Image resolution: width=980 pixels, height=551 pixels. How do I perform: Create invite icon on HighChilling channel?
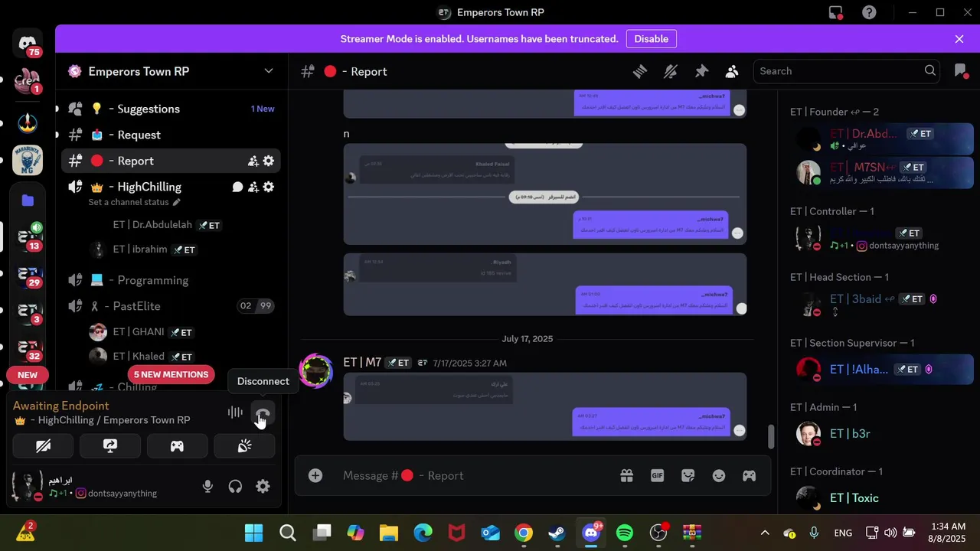click(253, 187)
